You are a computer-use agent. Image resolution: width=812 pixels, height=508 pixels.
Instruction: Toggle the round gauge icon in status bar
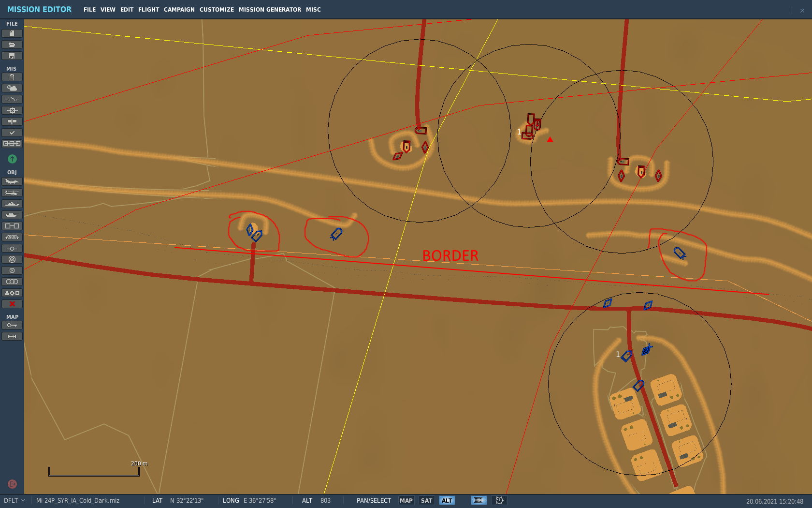pos(499,500)
